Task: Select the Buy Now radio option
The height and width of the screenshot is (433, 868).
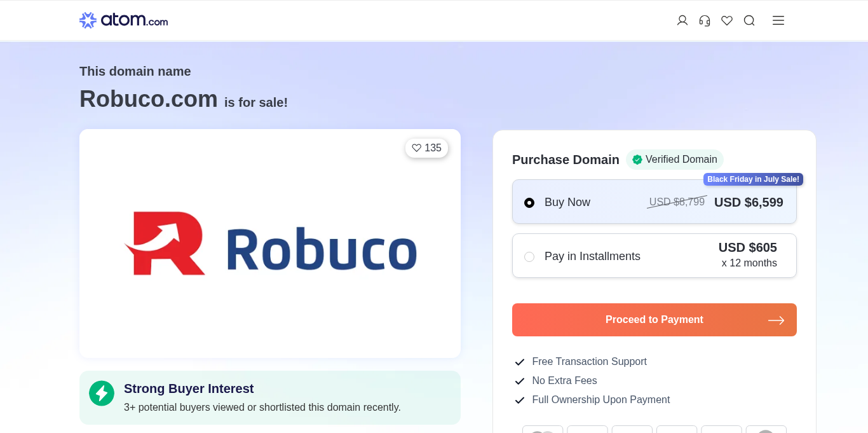Action: point(529,203)
